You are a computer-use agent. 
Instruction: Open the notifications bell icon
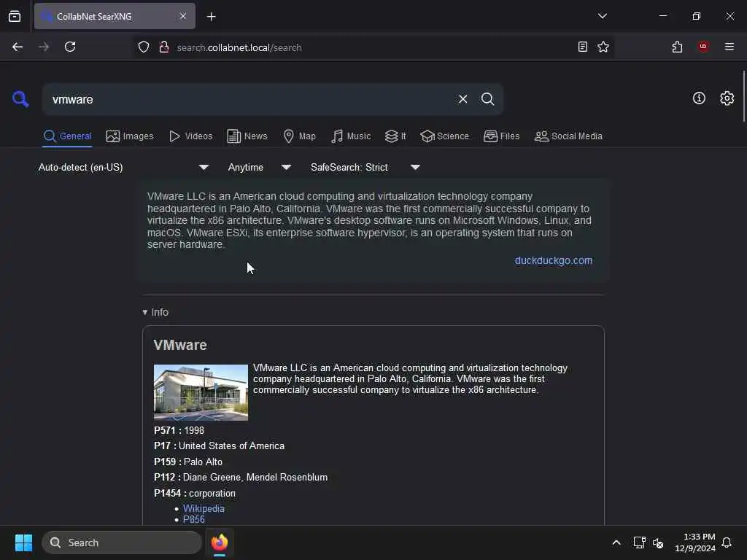tap(727, 542)
